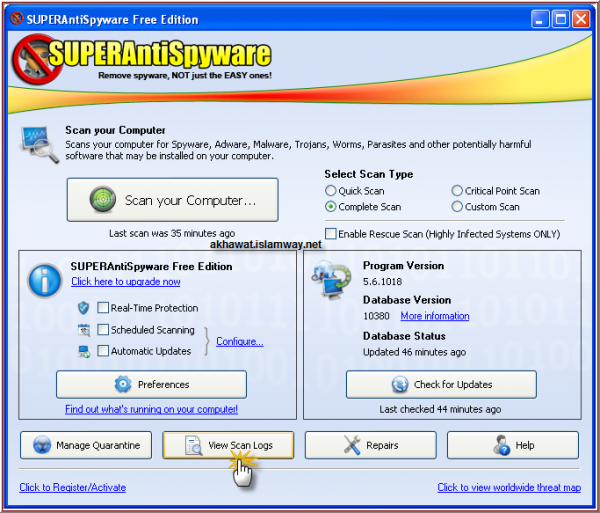Close the SUPERAntiSpyware window
Image resolution: width=600 pixels, height=513 pixels.
tap(581, 19)
